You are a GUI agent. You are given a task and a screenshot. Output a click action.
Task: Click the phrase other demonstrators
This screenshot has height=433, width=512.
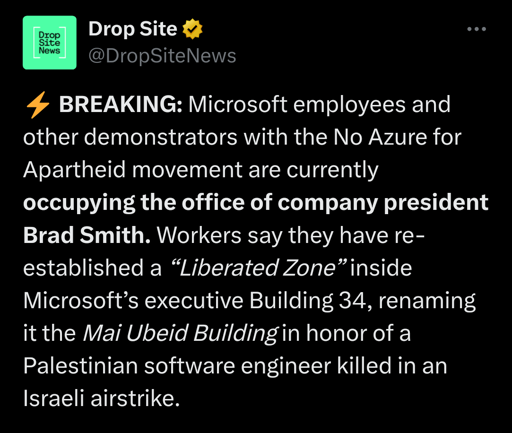click(130, 137)
